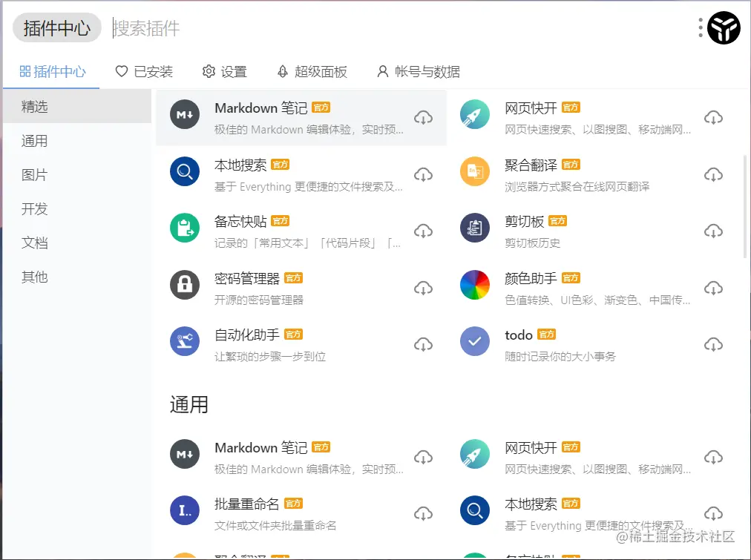
Task: Open the Markdown 笔记 title in 精选
Action: (x=260, y=108)
